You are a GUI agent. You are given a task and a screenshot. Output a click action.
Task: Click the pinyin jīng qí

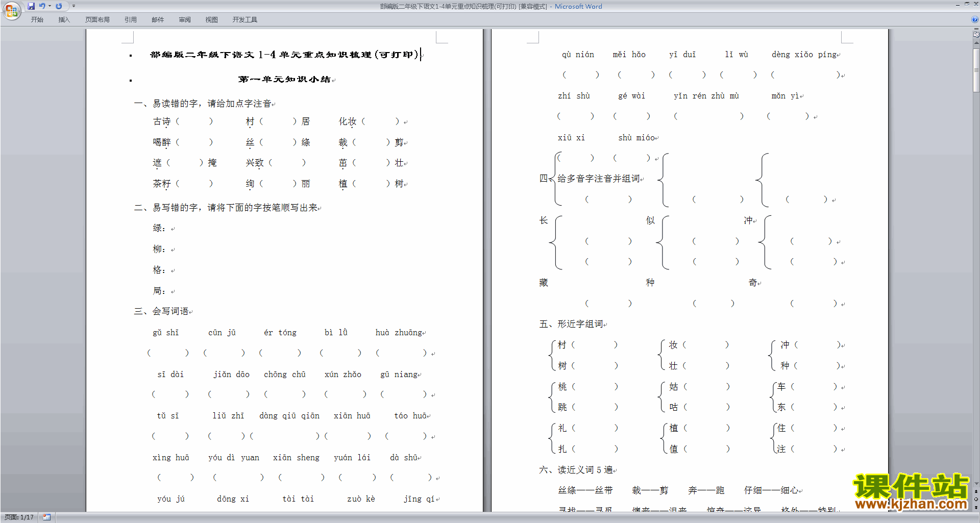[x=420, y=499]
